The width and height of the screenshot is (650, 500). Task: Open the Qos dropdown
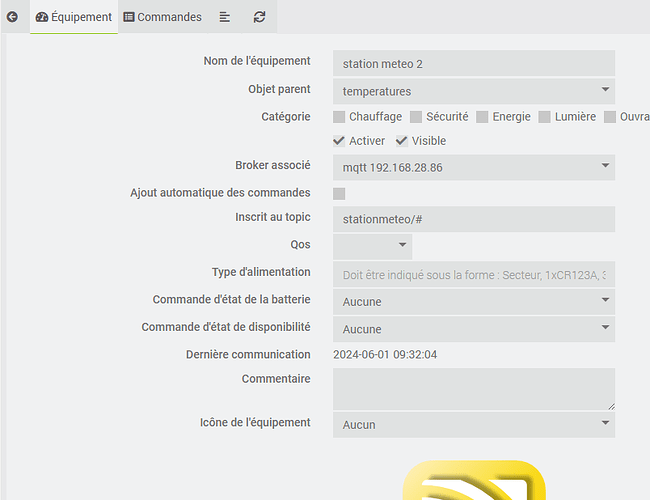pos(372,247)
